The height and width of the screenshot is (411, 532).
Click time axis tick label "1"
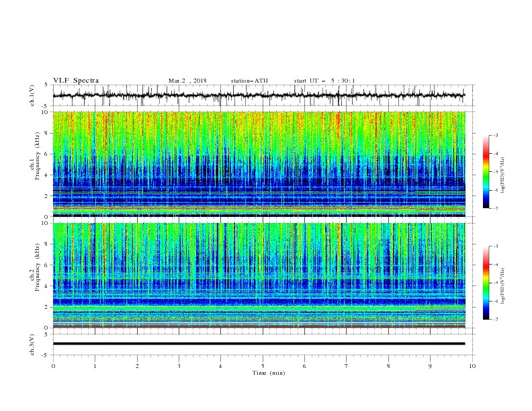click(x=95, y=366)
